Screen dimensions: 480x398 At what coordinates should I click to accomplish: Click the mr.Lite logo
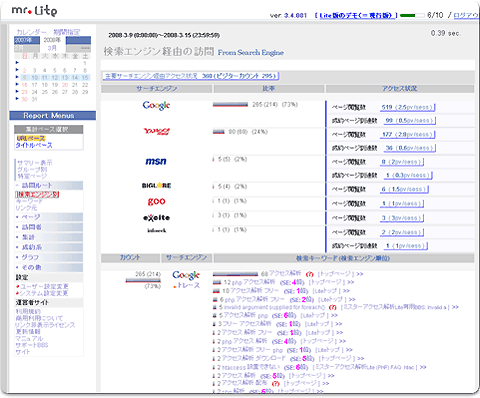(34, 10)
